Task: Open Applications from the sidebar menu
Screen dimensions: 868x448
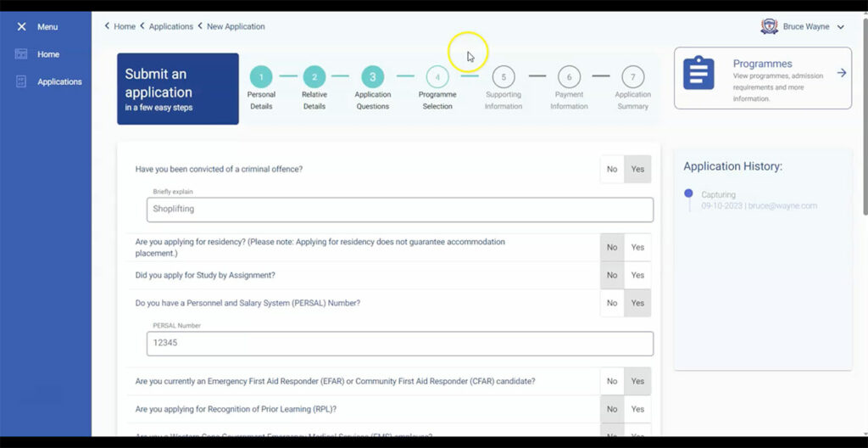Action: pos(59,82)
